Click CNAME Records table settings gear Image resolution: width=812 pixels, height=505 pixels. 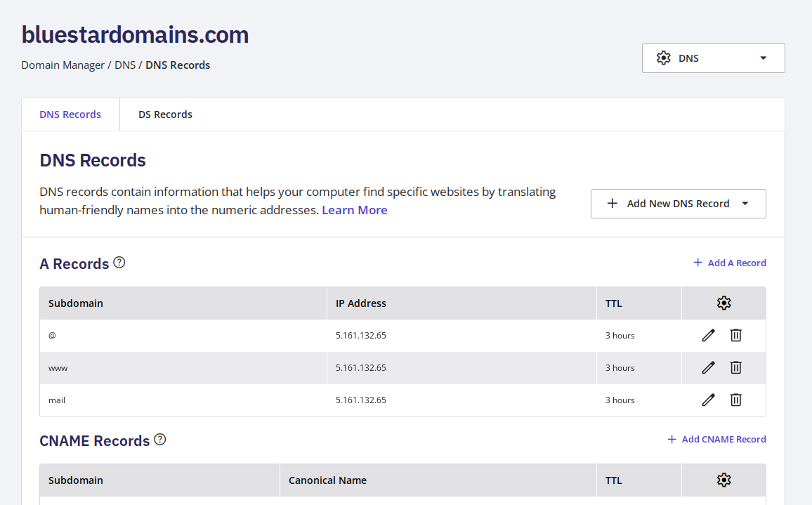(723, 480)
